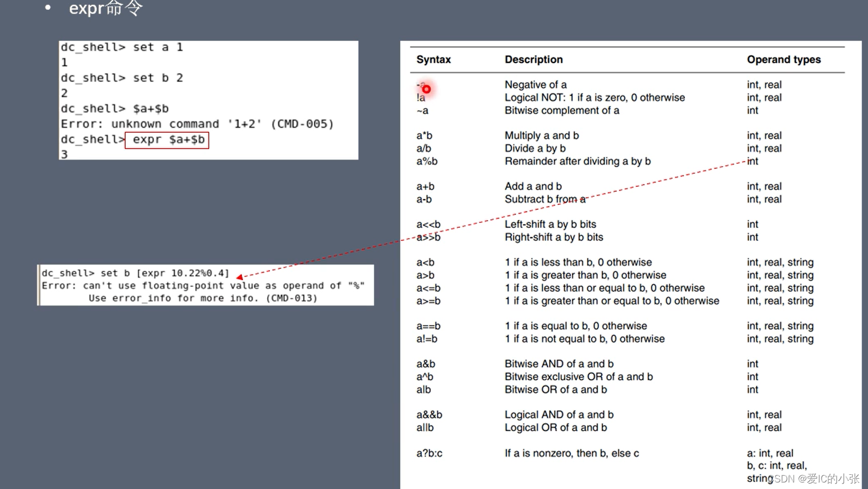Screen dimensions: 868x489
Task: Click the 'a/b' syntax entry
Action: 424,149
